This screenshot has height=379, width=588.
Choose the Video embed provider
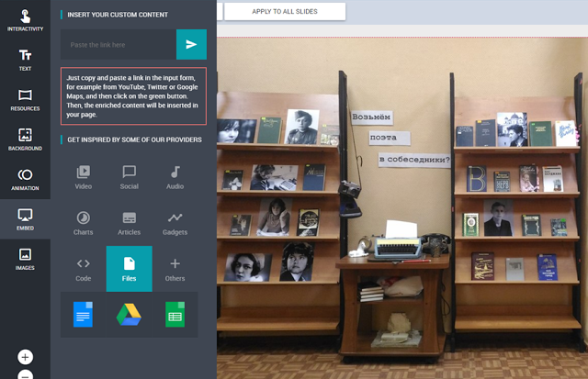(x=84, y=176)
